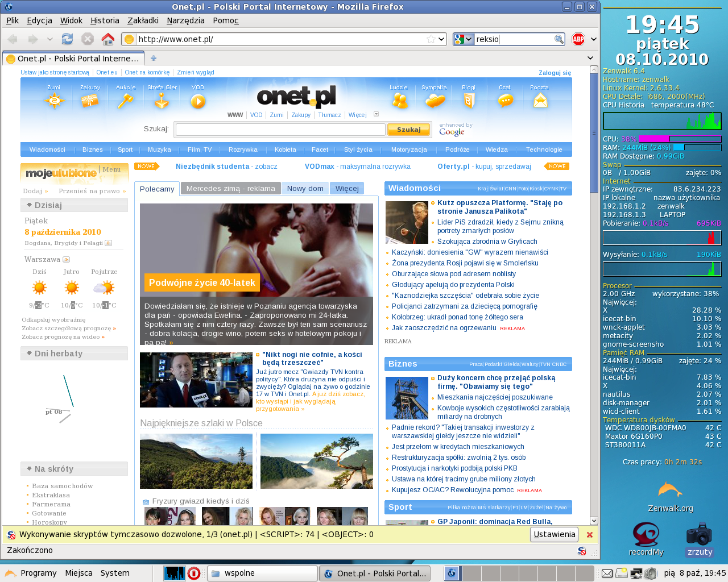Switch to the wspolne window in the taskbar
Viewport: 728px width, 582px height.
coord(262,573)
